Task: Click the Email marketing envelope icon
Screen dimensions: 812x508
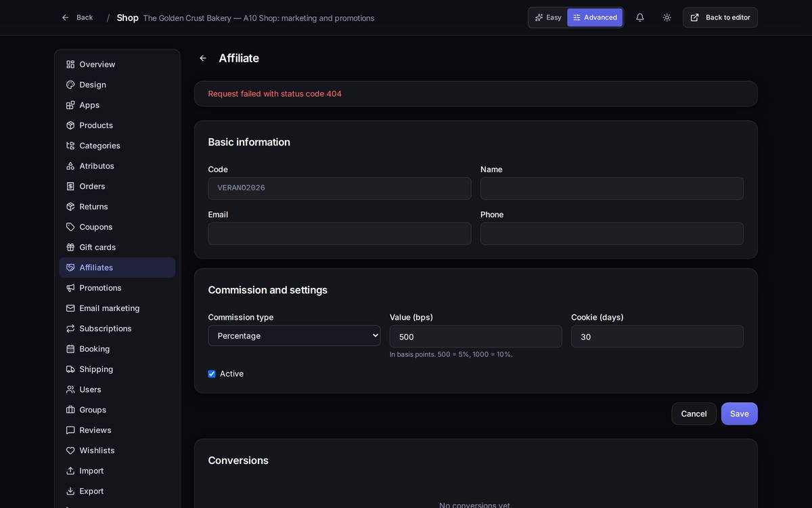Action: [x=70, y=308]
